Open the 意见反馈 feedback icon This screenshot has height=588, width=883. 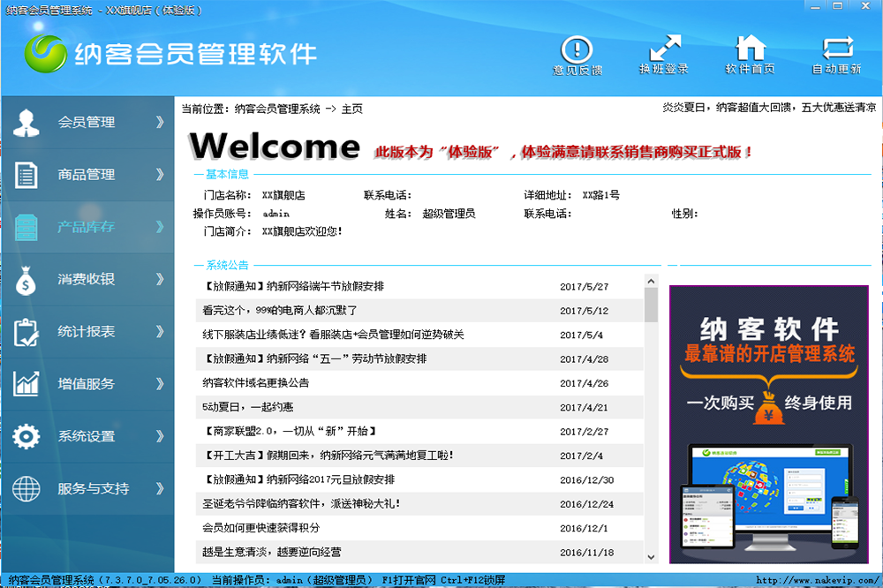click(x=577, y=49)
